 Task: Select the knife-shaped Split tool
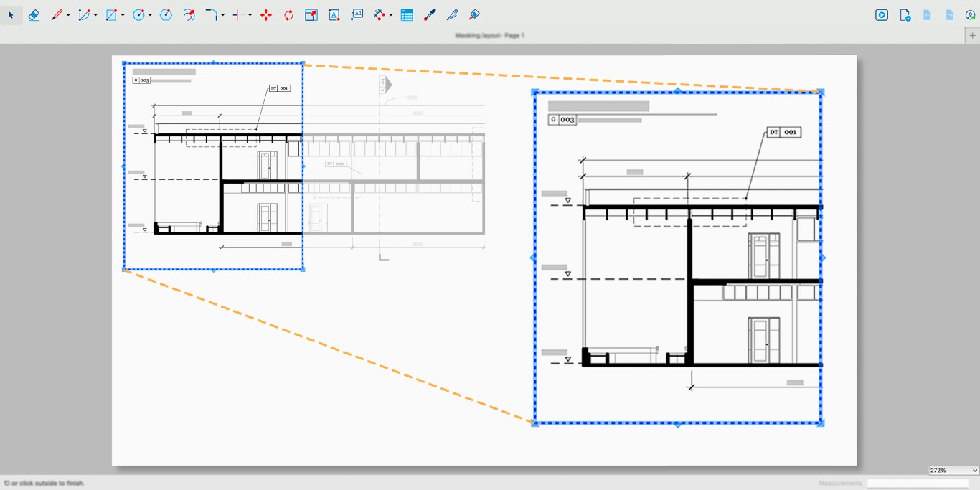[x=452, y=15]
